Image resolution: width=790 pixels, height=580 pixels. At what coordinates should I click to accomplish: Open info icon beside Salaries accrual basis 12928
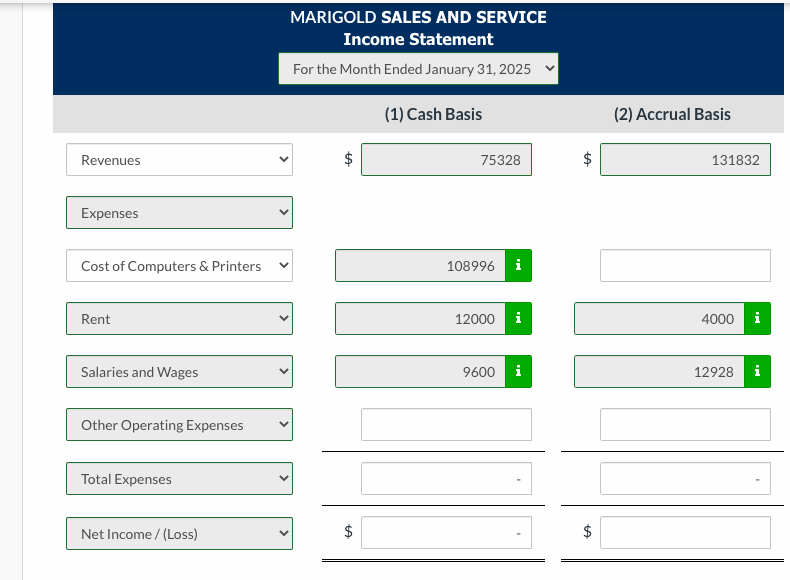click(757, 371)
